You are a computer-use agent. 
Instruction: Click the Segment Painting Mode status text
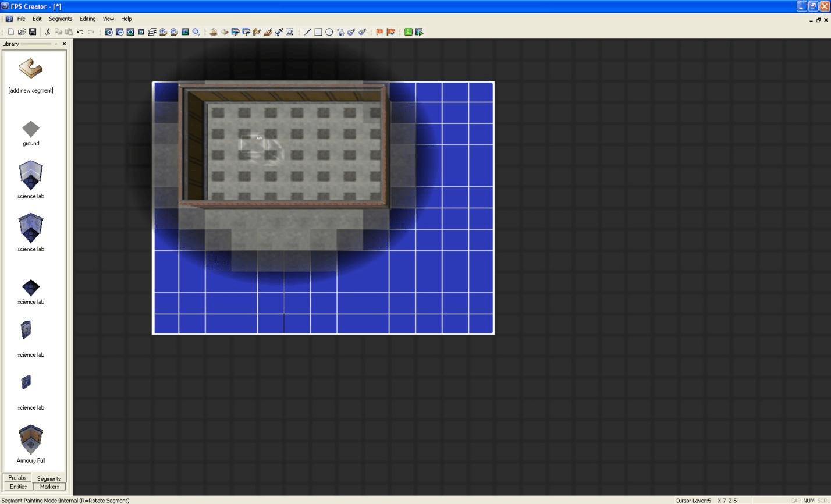click(x=66, y=501)
